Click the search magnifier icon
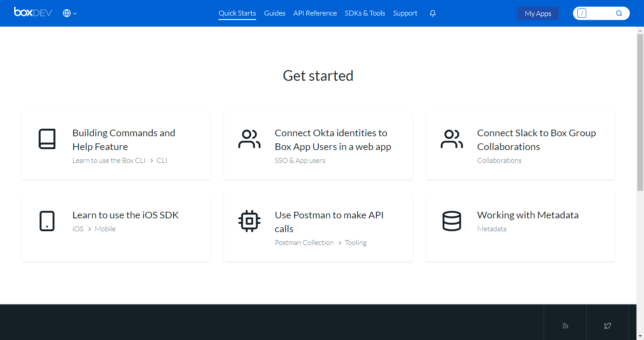The width and height of the screenshot is (644, 340). (x=619, y=13)
